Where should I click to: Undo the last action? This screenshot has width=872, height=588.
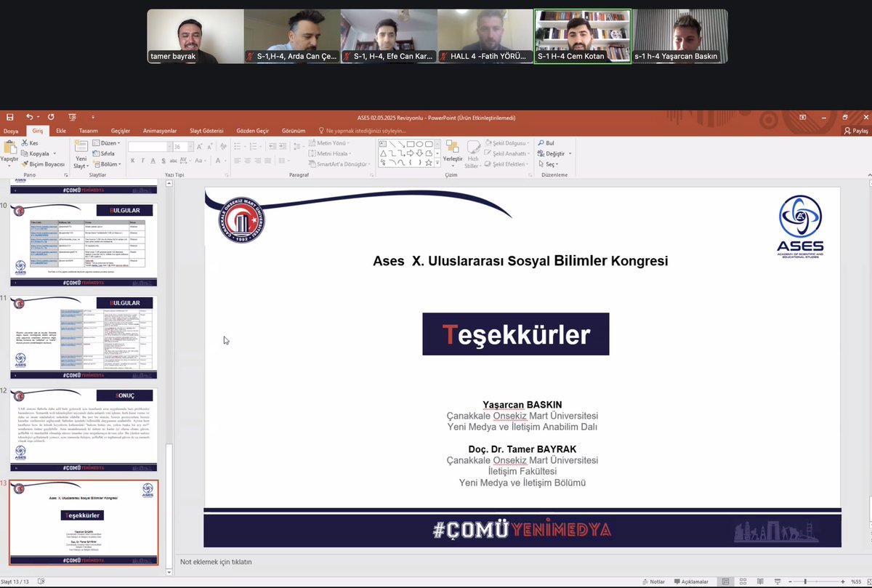pyautogui.click(x=30, y=117)
